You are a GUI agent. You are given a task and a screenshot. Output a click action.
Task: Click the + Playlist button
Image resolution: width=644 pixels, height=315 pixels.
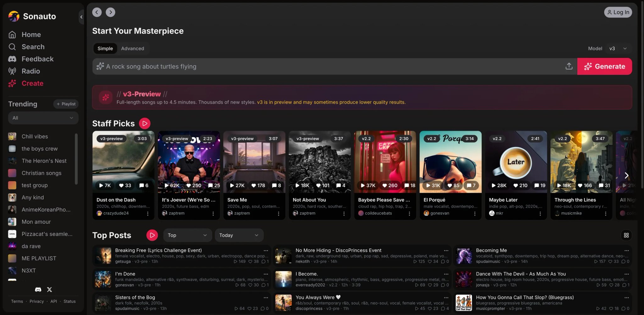pos(66,104)
